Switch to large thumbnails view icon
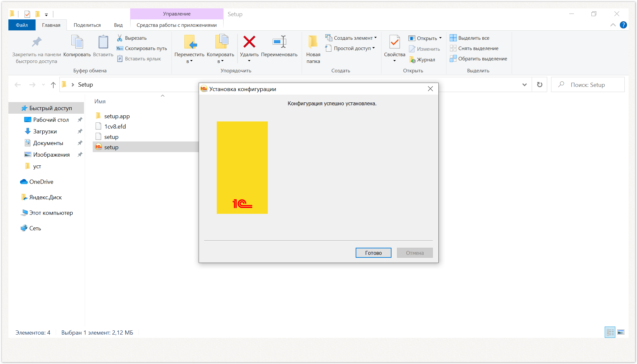This screenshot has height=364, width=637. click(621, 332)
